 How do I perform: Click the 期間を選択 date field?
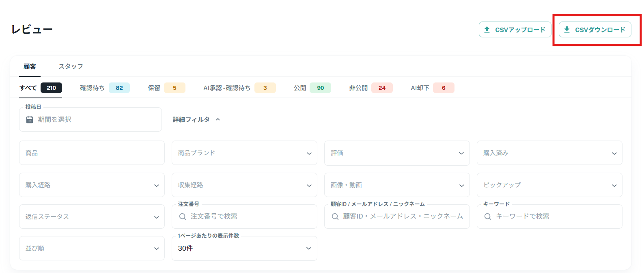(x=90, y=119)
